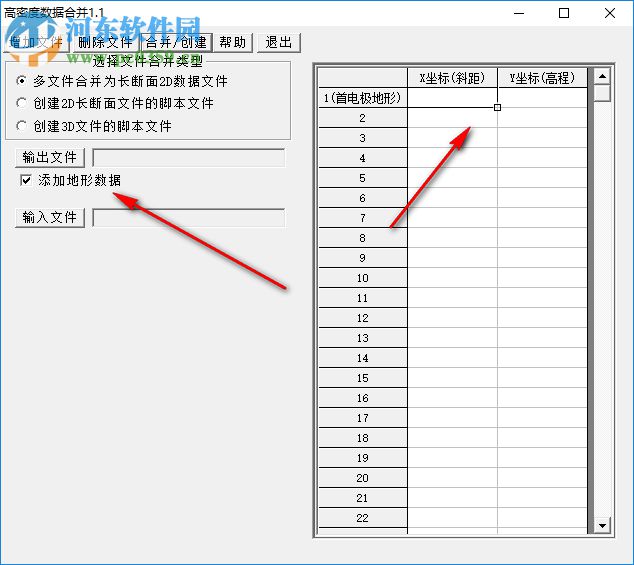This screenshot has height=565, width=634.
Task: Select row header 2
Action: (363, 118)
